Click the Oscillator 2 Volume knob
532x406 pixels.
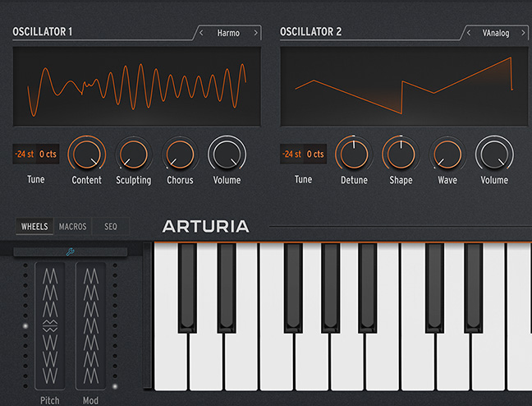click(494, 154)
